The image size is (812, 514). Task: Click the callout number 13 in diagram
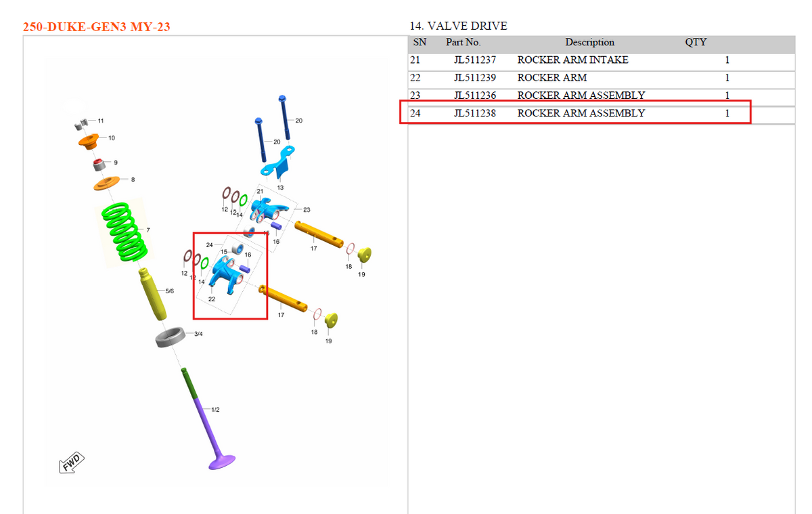[280, 187]
